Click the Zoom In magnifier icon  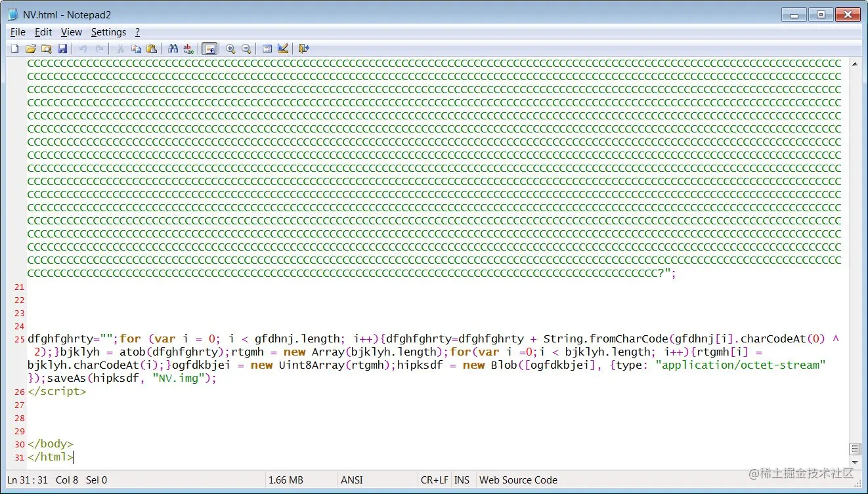pyautogui.click(x=230, y=49)
